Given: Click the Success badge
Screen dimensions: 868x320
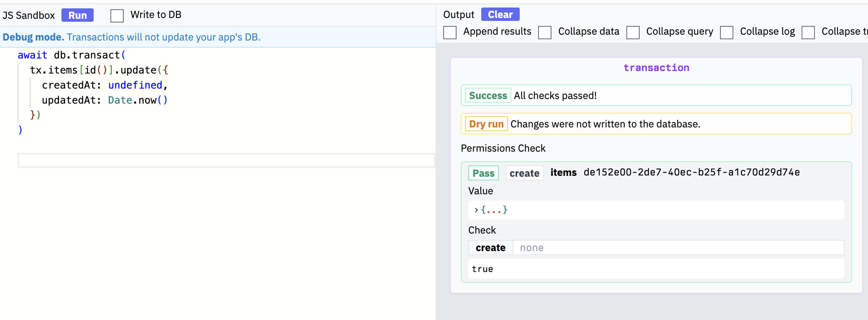Looking at the screenshot, I should click(488, 96).
